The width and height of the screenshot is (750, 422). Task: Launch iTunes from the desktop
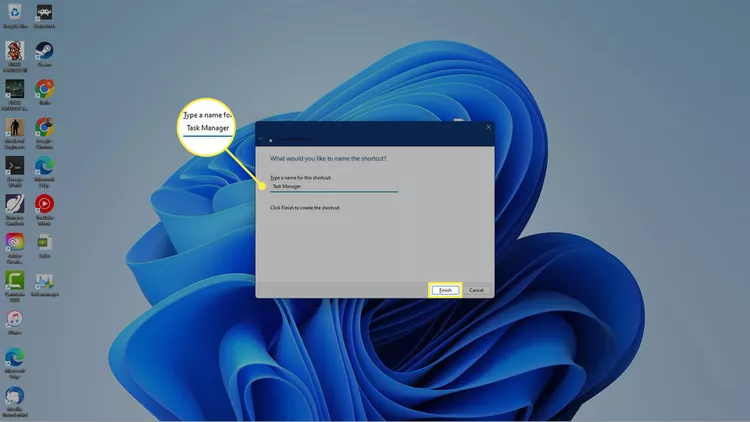pos(15,322)
